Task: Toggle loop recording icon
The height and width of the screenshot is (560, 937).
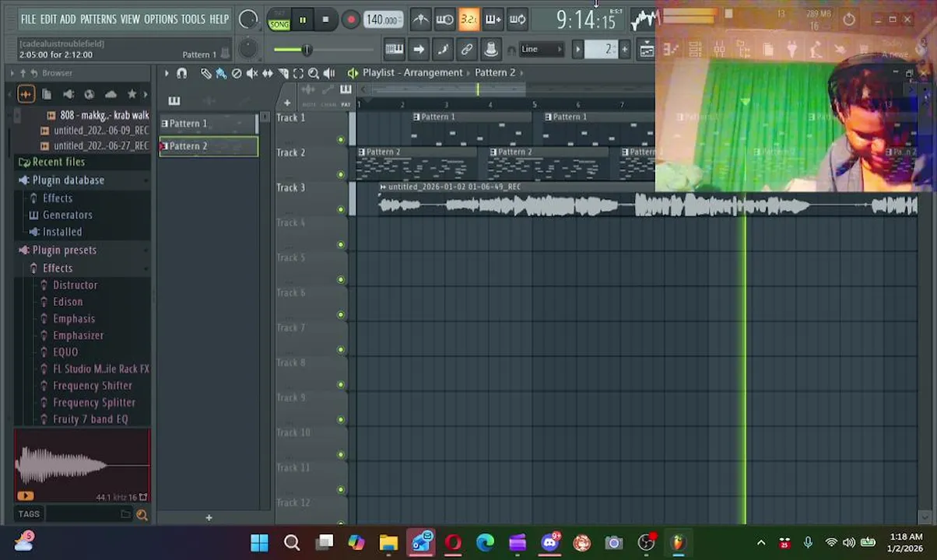Action: [x=518, y=19]
